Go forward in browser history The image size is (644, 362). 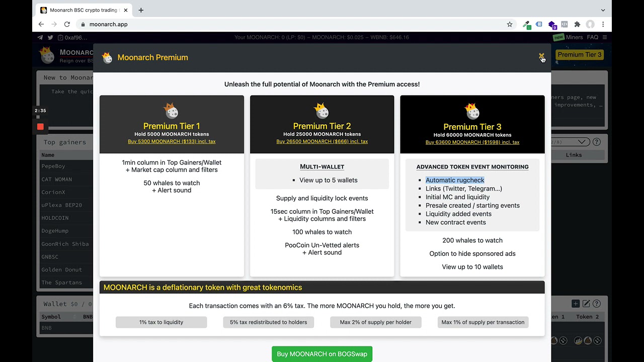click(54, 24)
